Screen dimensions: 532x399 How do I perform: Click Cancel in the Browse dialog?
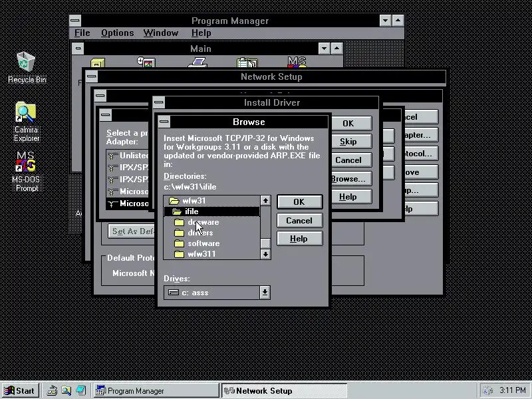(x=299, y=221)
